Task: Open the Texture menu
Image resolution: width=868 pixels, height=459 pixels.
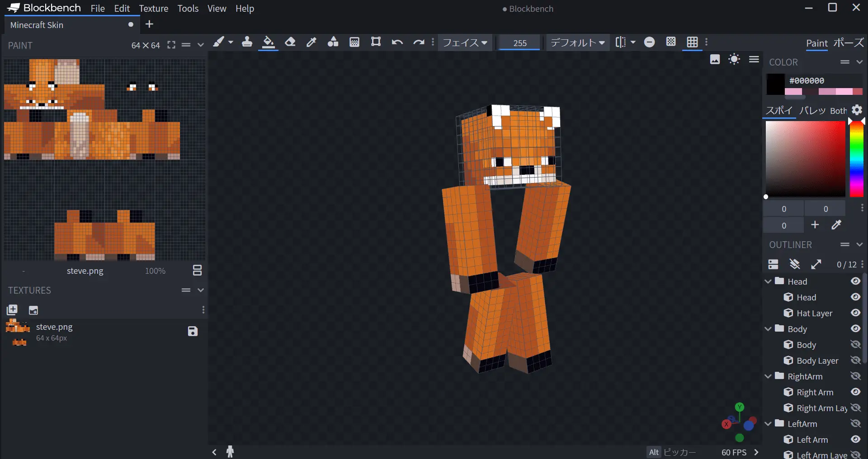Action: pyautogui.click(x=153, y=9)
